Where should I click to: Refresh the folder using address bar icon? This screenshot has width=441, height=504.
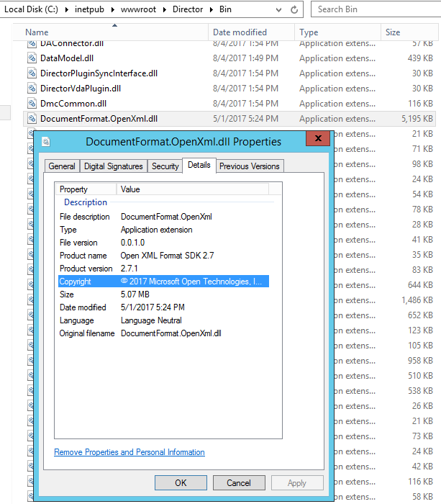click(295, 9)
